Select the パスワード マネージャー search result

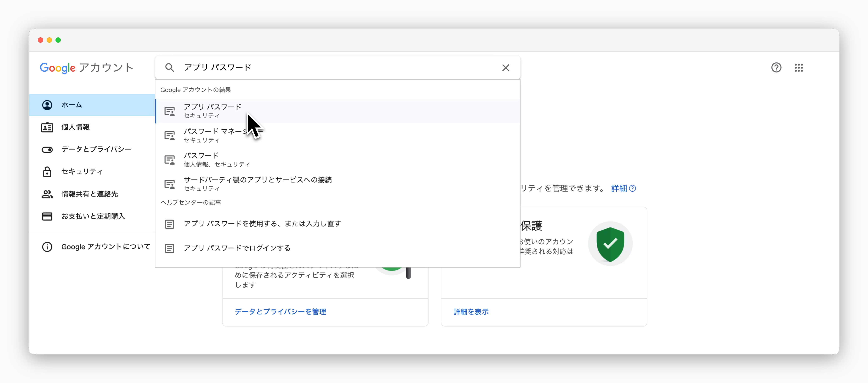pyautogui.click(x=338, y=135)
